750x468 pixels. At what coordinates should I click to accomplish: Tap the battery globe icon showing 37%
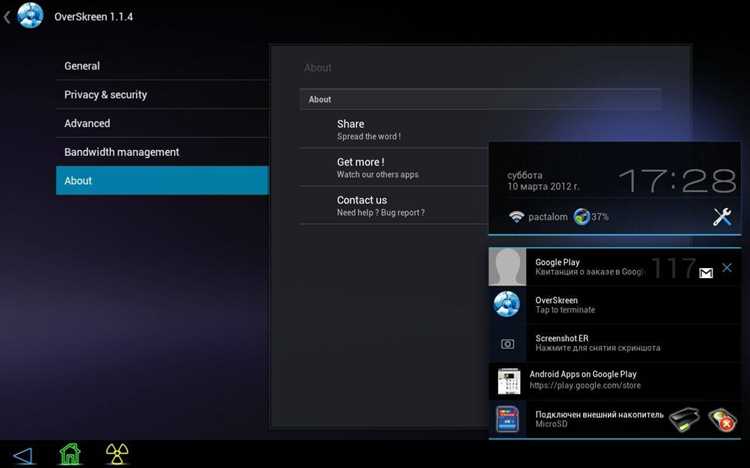click(581, 217)
